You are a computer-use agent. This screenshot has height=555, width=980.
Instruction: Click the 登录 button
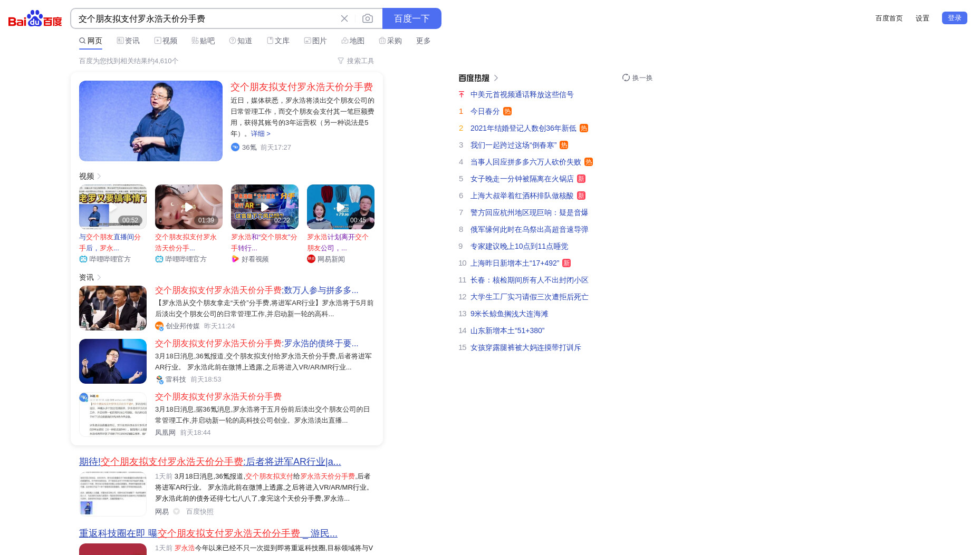[955, 18]
